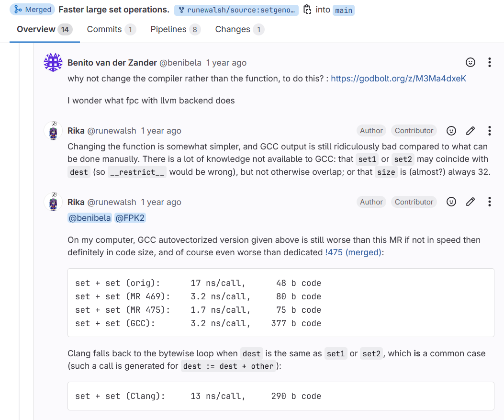Open the !475 (merged) merge request link

tap(353, 252)
